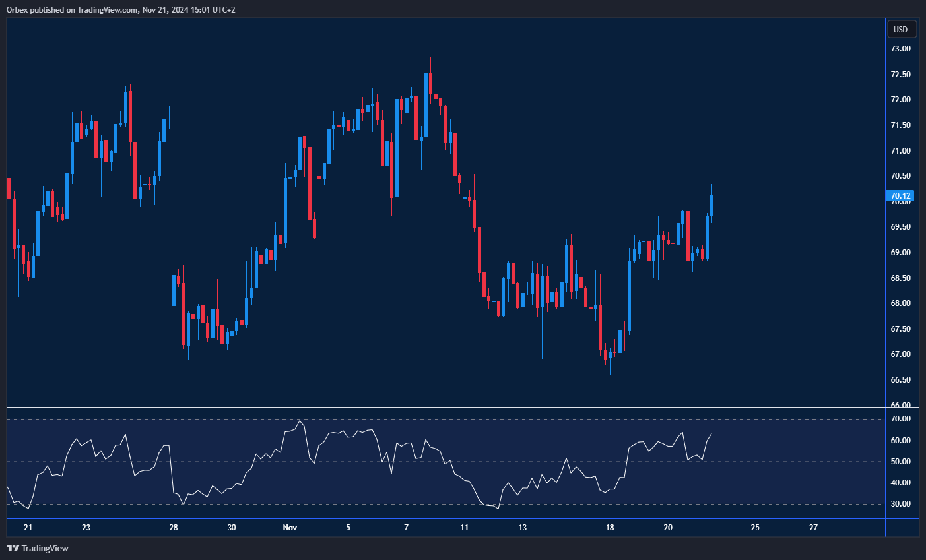Click the 66.50 price axis label
Viewport: 926px width, 560px height.
(x=900, y=380)
